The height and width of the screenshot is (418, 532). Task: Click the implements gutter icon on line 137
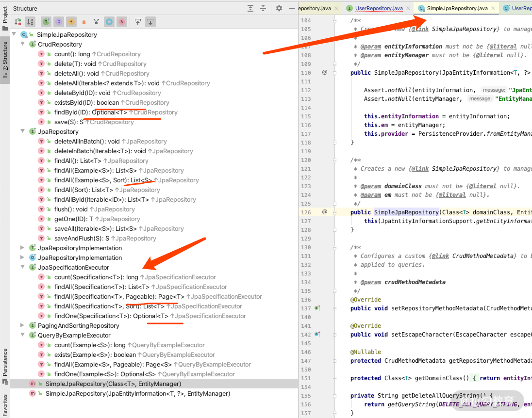pyautogui.click(x=317, y=308)
